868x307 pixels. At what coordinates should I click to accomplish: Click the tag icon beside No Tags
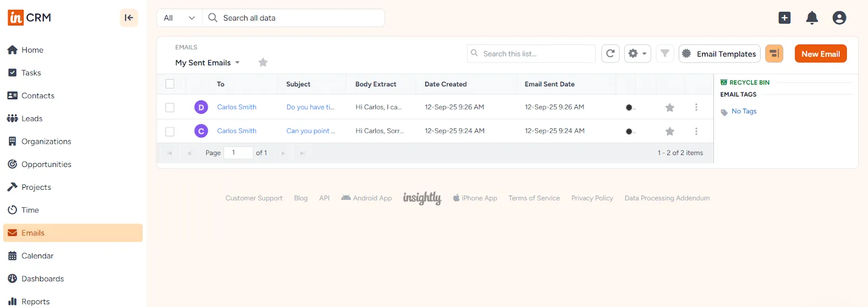[x=724, y=112]
